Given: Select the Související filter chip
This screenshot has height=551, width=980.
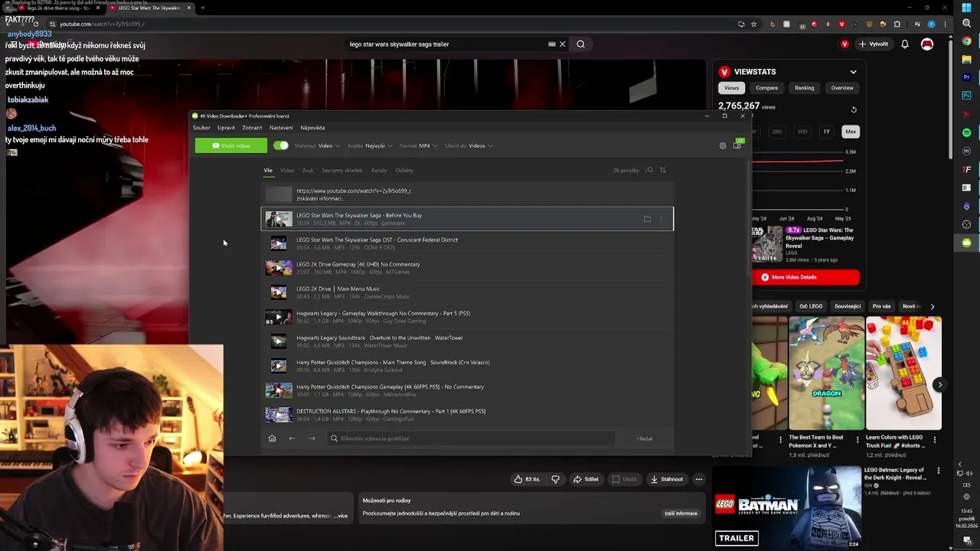Looking at the screenshot, I should point(848,306).
